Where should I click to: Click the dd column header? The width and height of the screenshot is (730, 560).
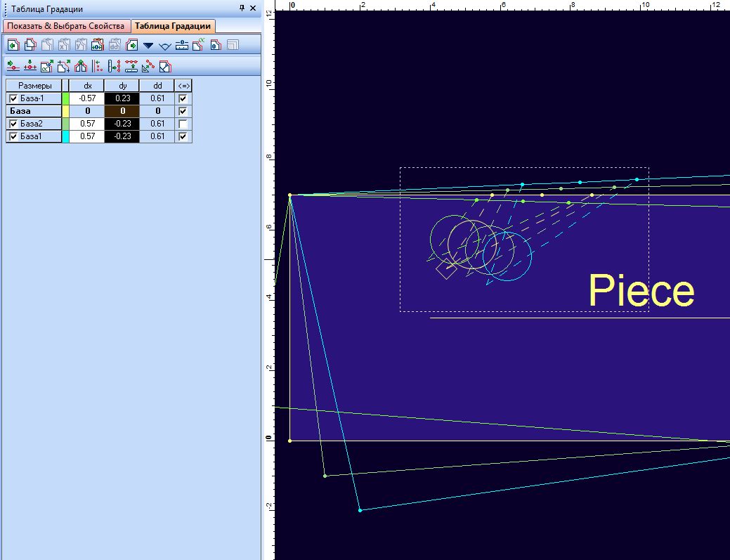pyautogui.click(x=157, y=86)
